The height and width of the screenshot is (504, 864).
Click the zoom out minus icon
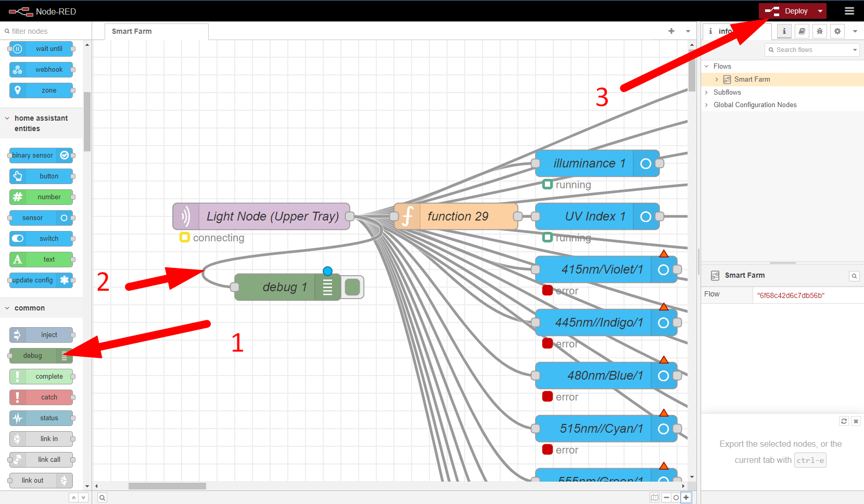[666, 498]
